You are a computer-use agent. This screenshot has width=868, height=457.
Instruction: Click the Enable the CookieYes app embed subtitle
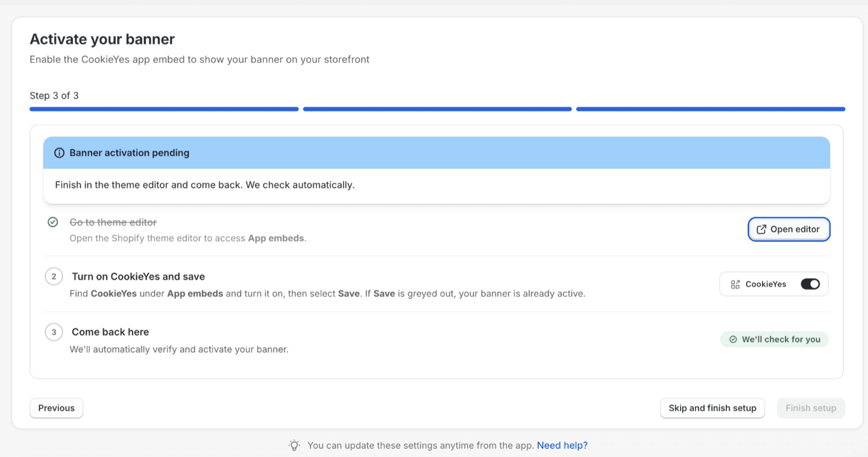(200, 60)
